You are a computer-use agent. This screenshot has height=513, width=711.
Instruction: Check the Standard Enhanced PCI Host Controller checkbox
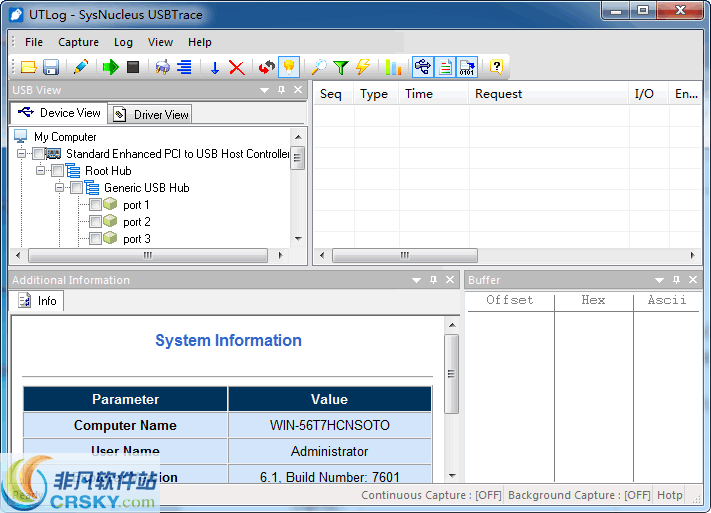(x=39, y=154)
